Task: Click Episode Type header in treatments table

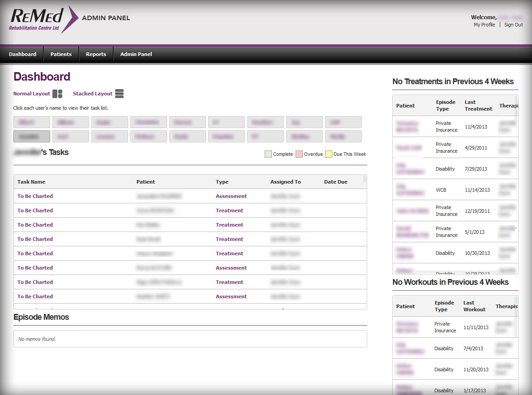Action: click(x=446, y=106)
